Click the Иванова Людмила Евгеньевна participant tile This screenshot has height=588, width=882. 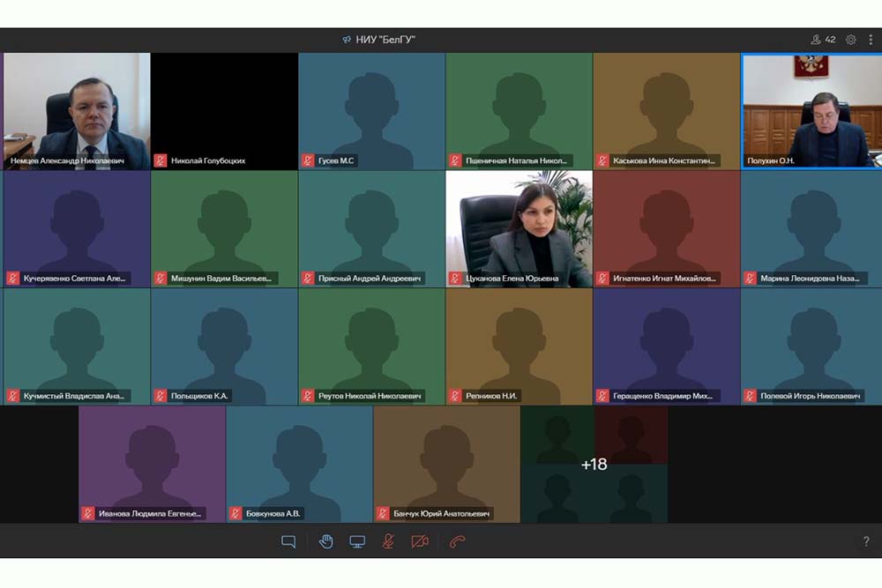click(152, 463)
